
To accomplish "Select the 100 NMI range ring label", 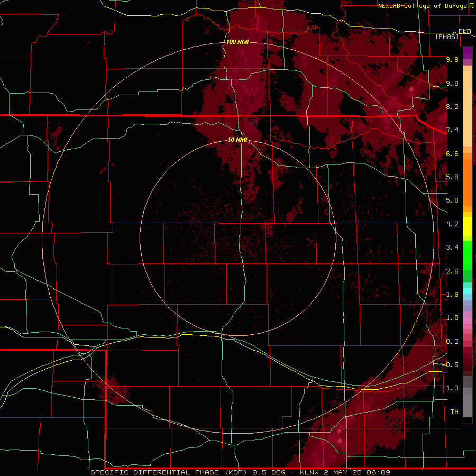I will click(237, 42).
